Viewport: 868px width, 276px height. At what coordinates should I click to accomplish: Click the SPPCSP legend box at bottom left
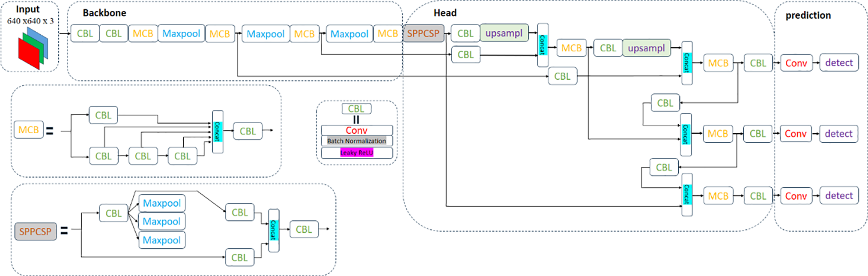click(36, 231)
